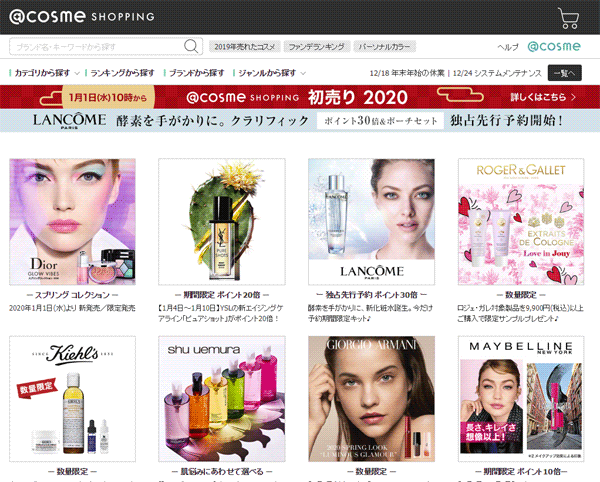Open the LANCOME クラリフィック banner
The width and height of the screenshot is (600, 482).
[300, 120]
